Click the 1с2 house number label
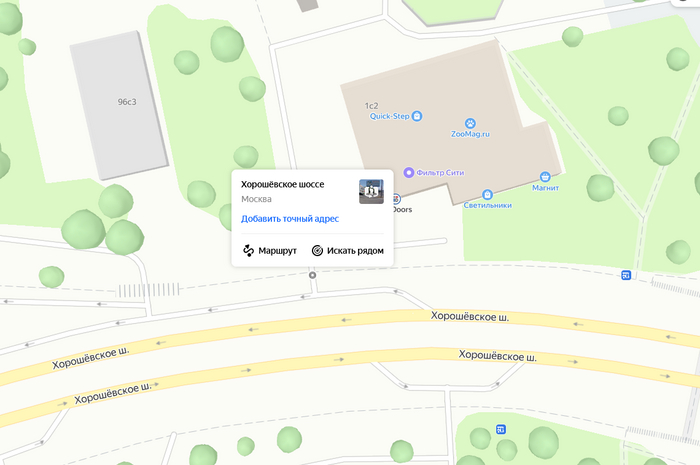700x465 pixels. click(x=371, y=106)
